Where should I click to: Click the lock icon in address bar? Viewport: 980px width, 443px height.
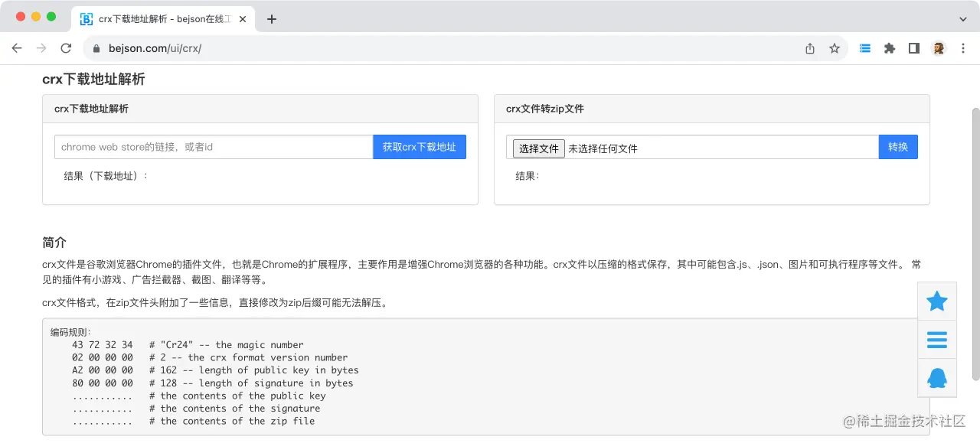(96, 48)
